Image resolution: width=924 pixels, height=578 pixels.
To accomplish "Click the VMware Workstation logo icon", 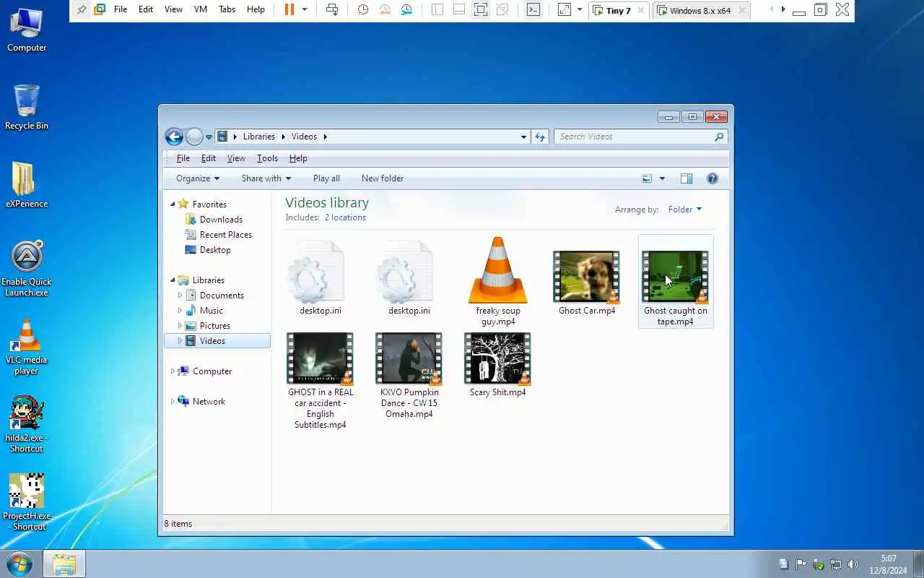I will tap(100, 9).
